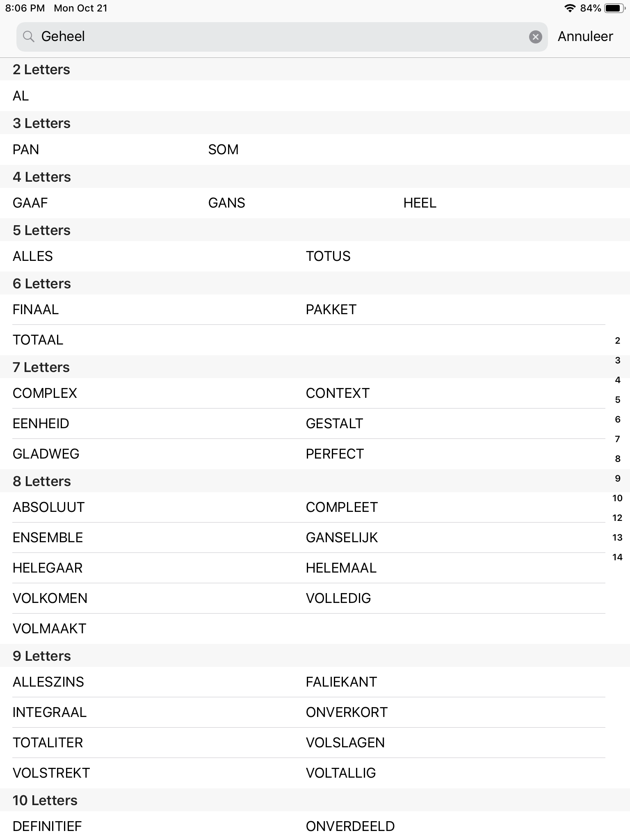Jump to index number 14 in sidebar
630x840 pixels.
click(x=617, y=557)
